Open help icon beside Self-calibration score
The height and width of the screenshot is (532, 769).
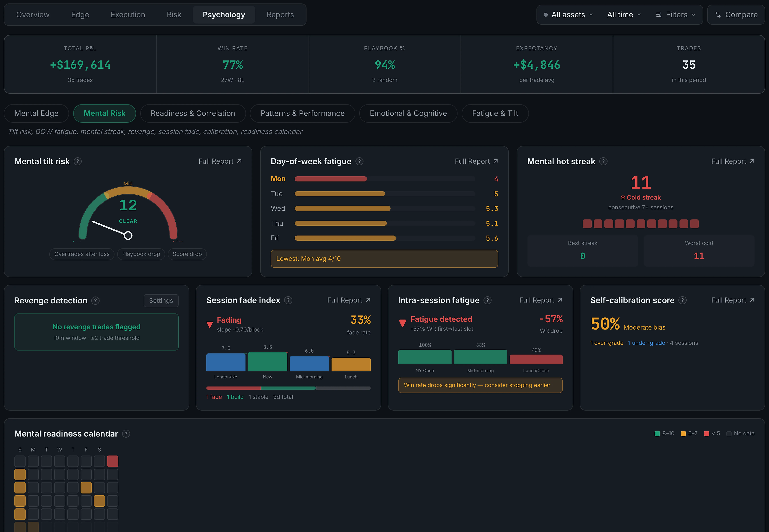tap(683, 300)
